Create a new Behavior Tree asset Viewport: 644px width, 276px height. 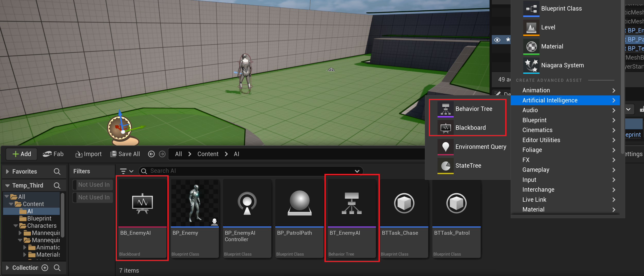click(468, 109)
